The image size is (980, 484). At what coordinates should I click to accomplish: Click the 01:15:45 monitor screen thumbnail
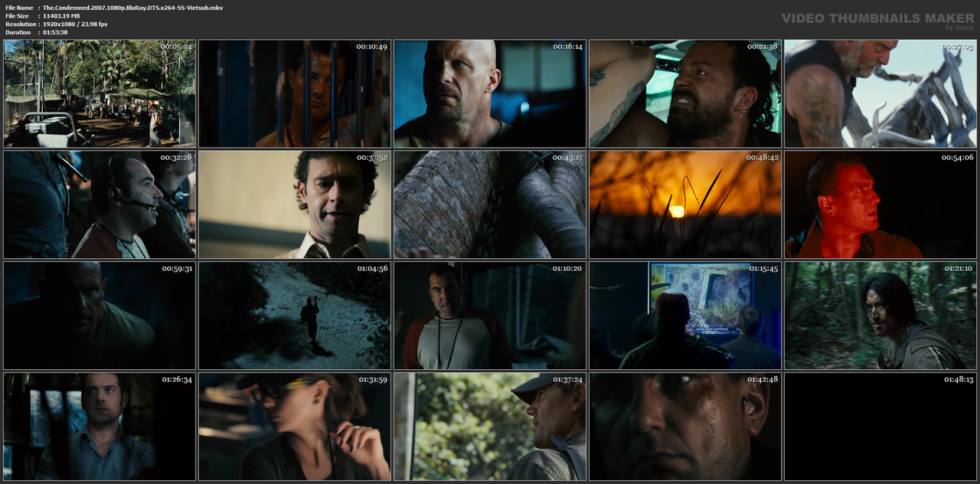click(x=685, y=316)
